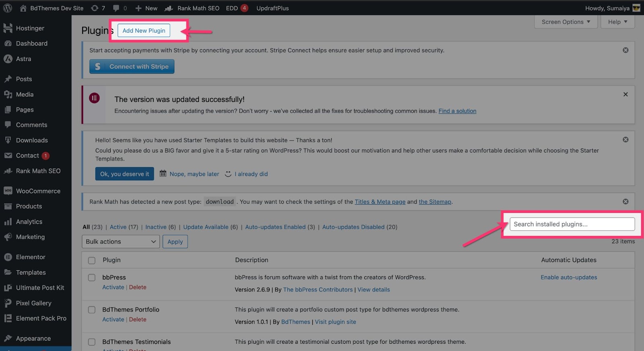Open bbPress View details link
The width and height of the screenshot is (644, 351).
pyautogui.click(x=374, y=289)
